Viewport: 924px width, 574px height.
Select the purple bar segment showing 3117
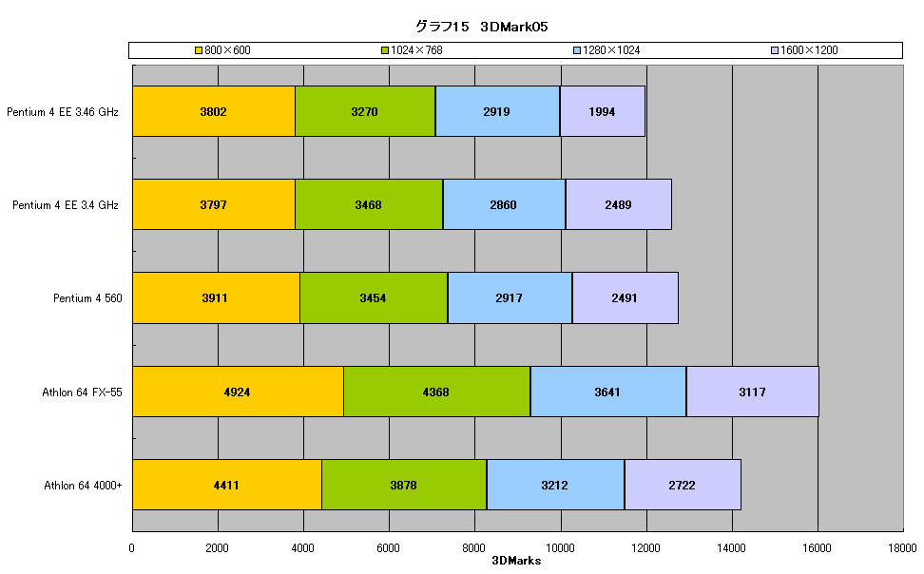tap(753, 392)
